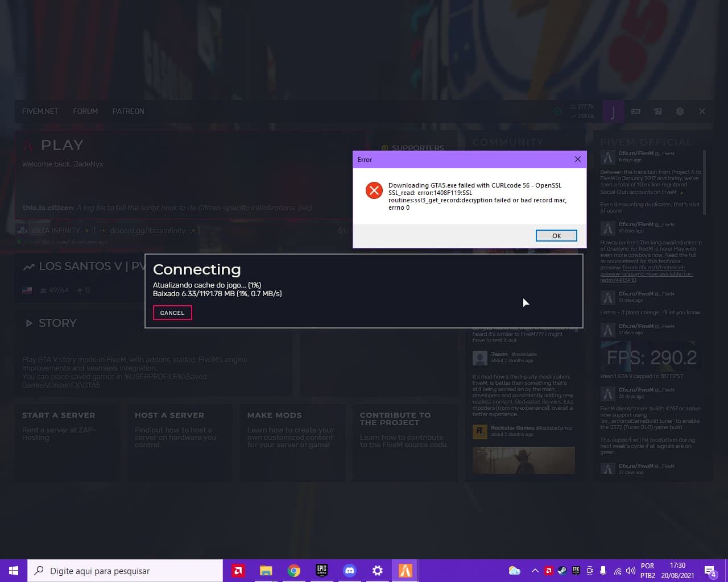Open CONTRIBUTE TO THE PROJECT card
The width and height of the screenshot is (728, 582).
(x=405, y=443)
